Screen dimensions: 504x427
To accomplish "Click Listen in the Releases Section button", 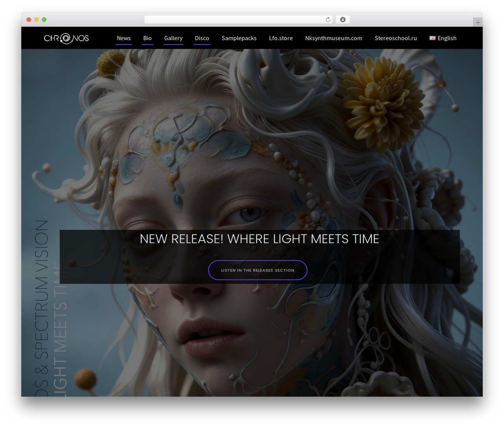I will 258,270.
